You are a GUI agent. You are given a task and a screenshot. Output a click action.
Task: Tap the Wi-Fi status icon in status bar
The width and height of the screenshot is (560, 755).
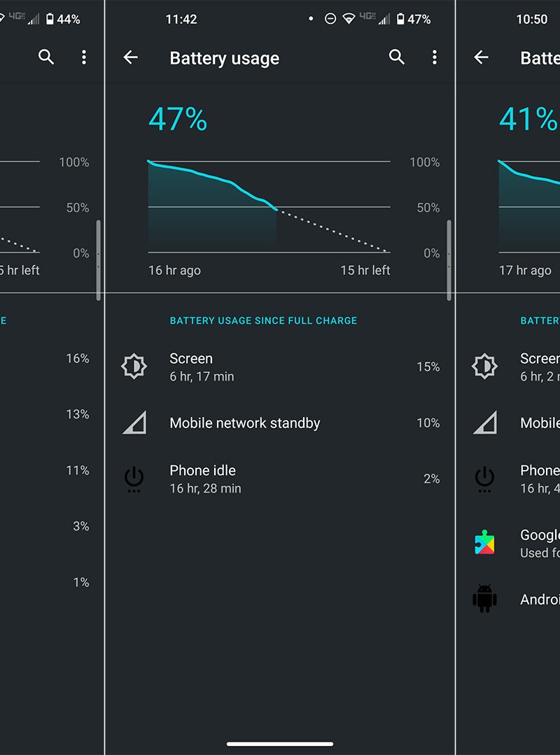tap(348, 20)
